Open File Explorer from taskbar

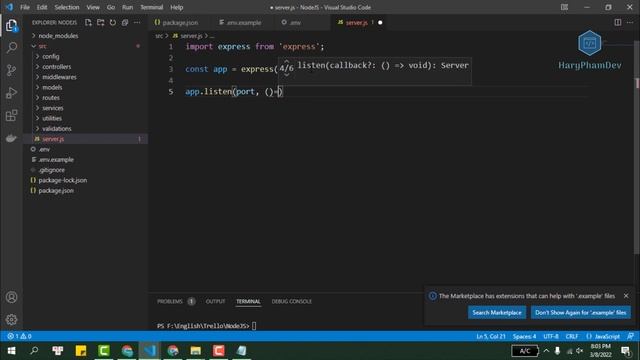click(196, 351)
